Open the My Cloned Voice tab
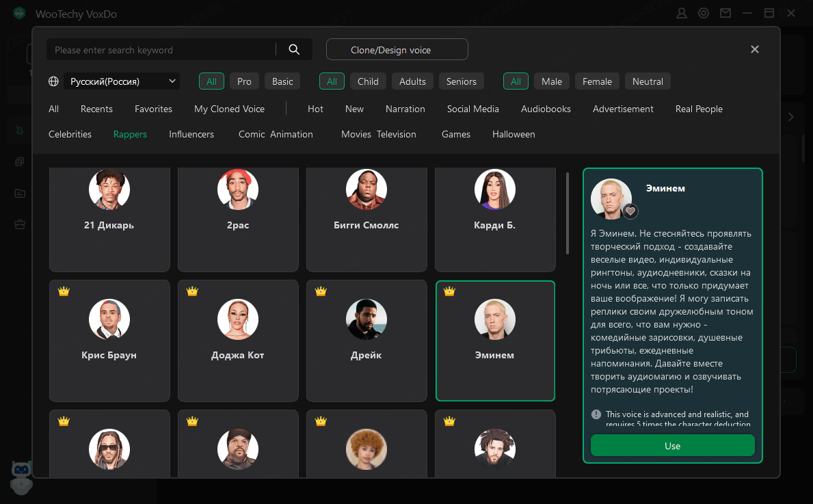This screenshot has width=813, height=504. click(229, 109)
